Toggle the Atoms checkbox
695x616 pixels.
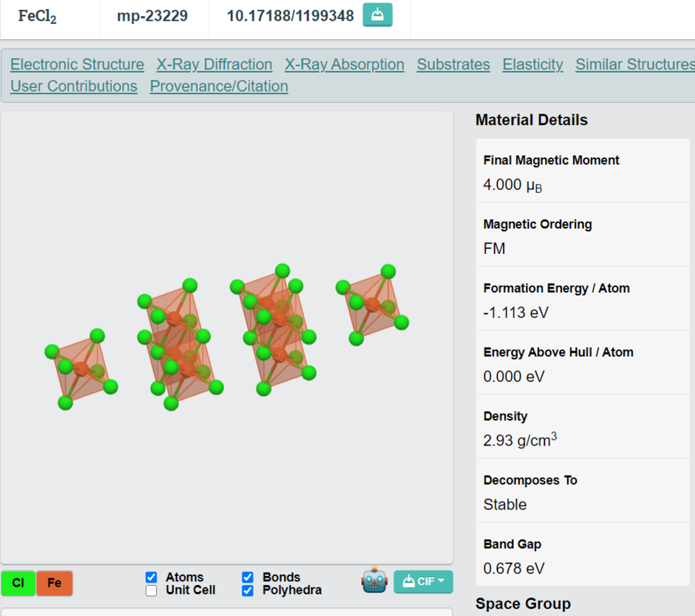tap(151, 577)
